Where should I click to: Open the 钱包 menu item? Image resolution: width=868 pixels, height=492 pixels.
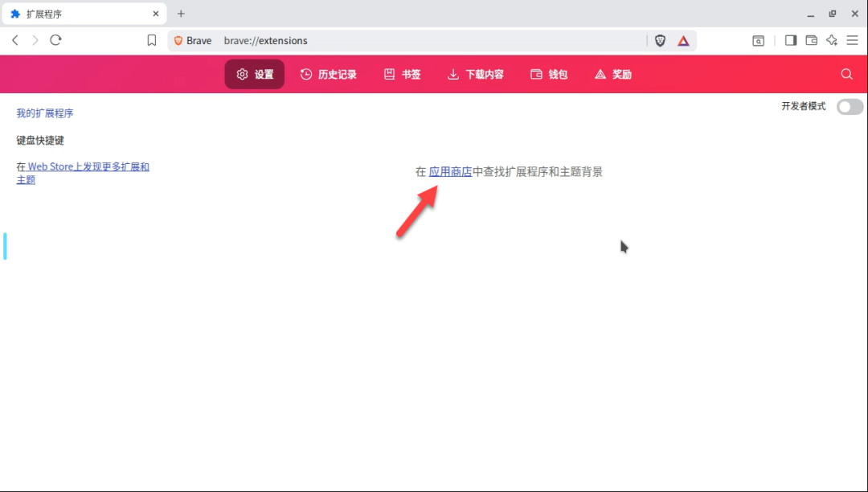(549, 74)
